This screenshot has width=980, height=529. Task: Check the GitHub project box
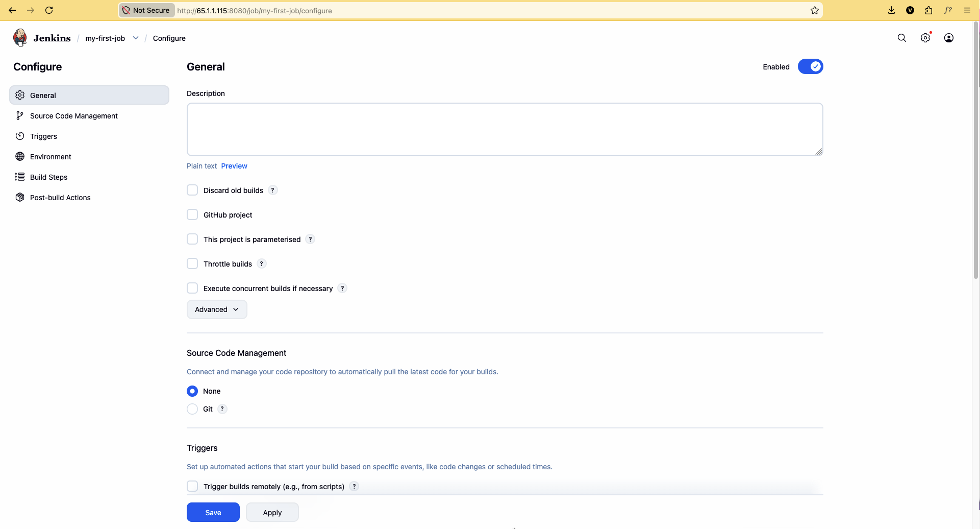click(x=192, y=214)
